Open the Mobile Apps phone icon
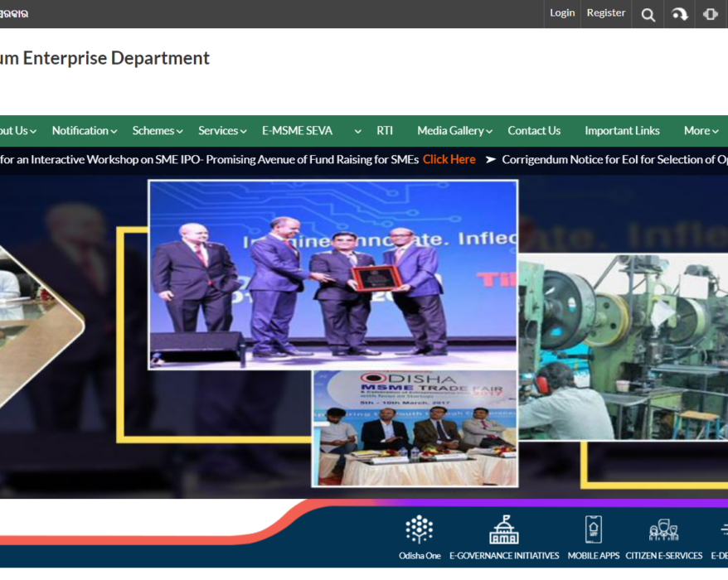 tap(593, 529)
